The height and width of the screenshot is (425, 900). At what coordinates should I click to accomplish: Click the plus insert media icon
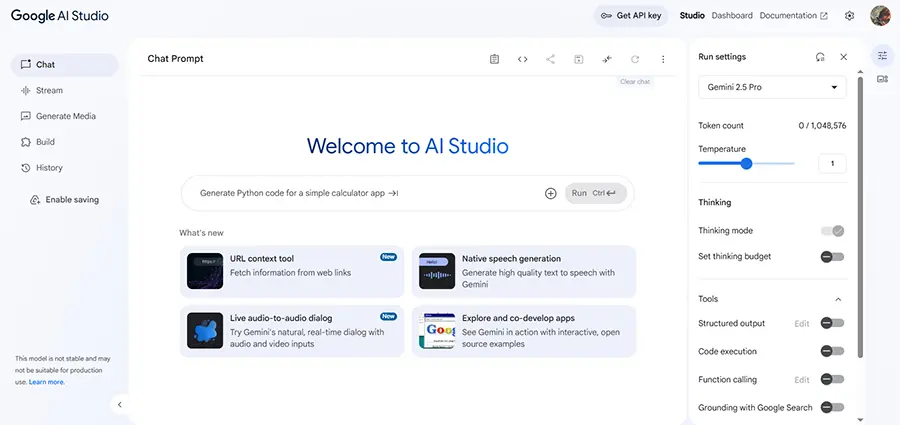tap(550, 194)
